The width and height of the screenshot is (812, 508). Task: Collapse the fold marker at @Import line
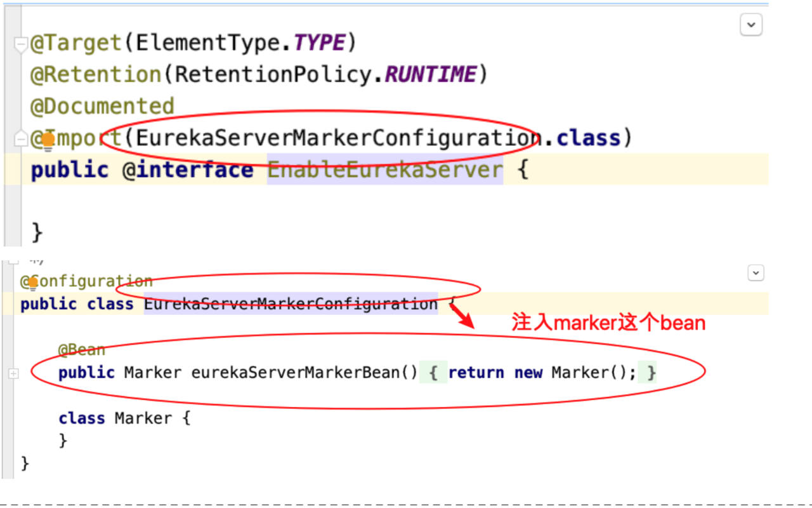pyautogui.click(x=20, y=138)
